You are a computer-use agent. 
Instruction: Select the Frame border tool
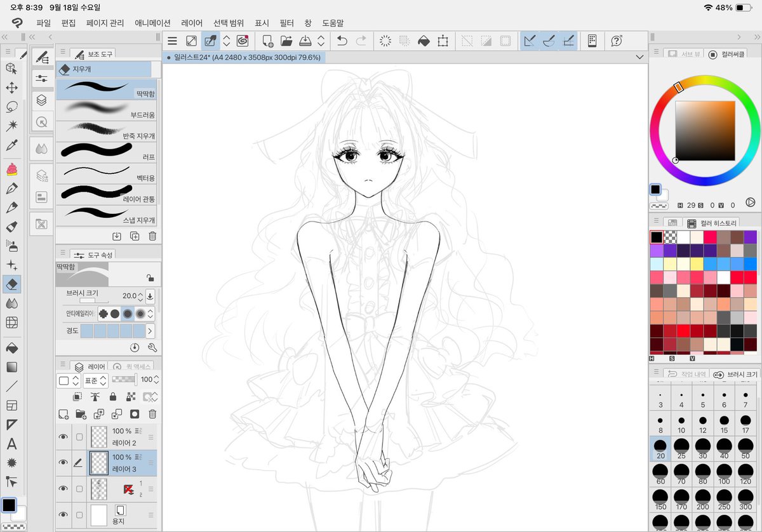11,405
